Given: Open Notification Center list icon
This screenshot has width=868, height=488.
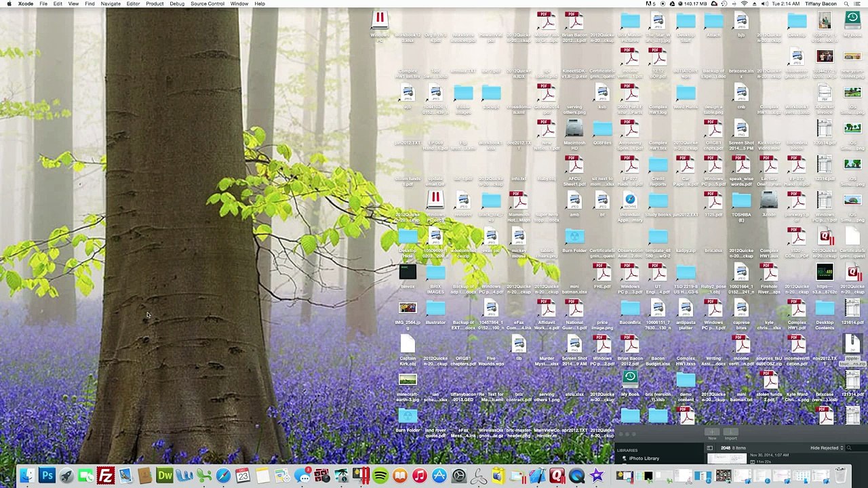Looking at the screenshot, I should (856, 3).
